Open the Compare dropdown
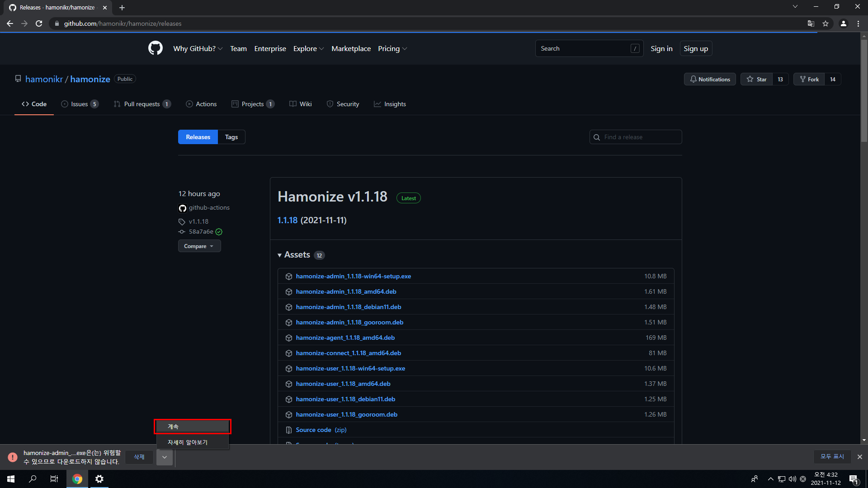This screenshot has height=488, width=868. click(199, 246)
